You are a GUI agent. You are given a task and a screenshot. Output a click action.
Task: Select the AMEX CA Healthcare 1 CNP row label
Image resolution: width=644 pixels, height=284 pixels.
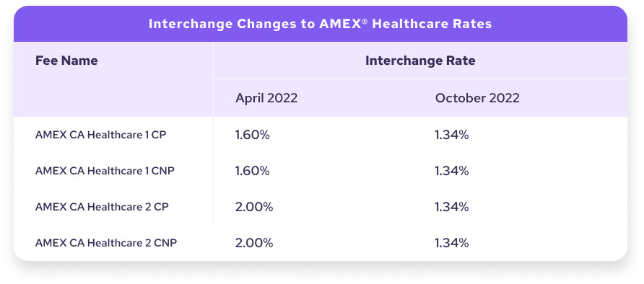[x=105, y=171]
